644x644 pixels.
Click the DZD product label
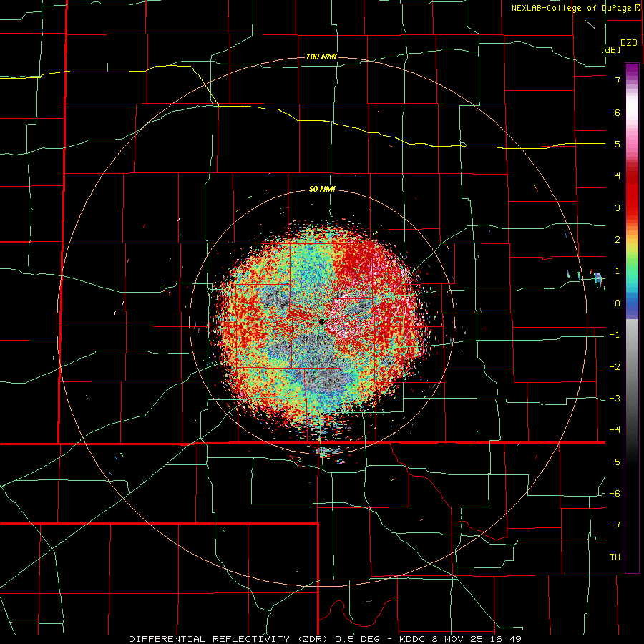(x=628, y=43)
